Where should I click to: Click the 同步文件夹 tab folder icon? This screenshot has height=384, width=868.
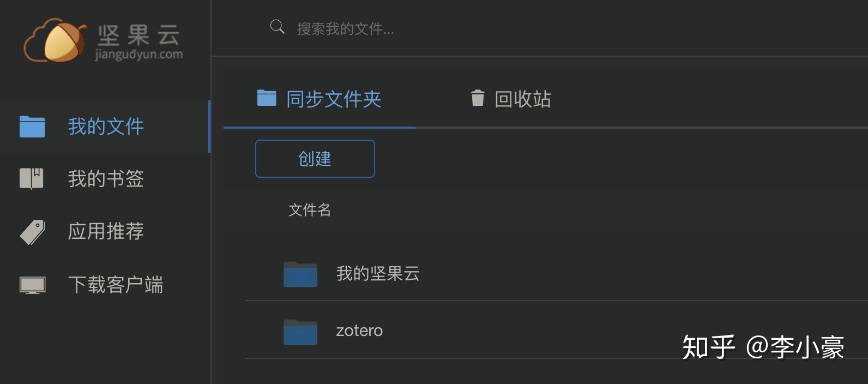(267, 98)
